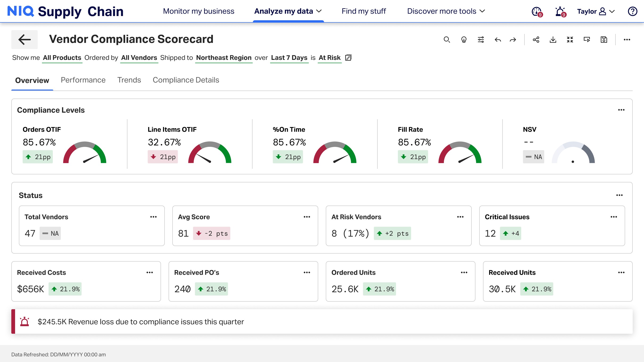Expand the Analyze my data menu

click(288, 11)
